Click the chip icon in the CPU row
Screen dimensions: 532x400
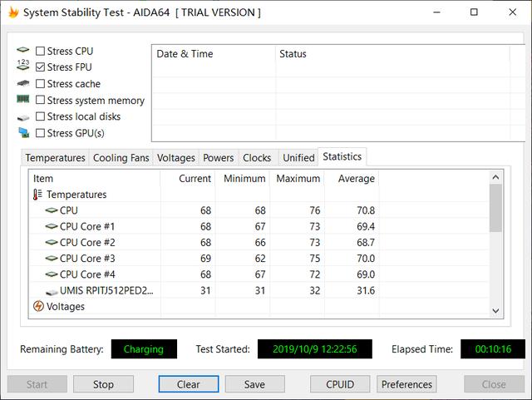coord(52,210)
